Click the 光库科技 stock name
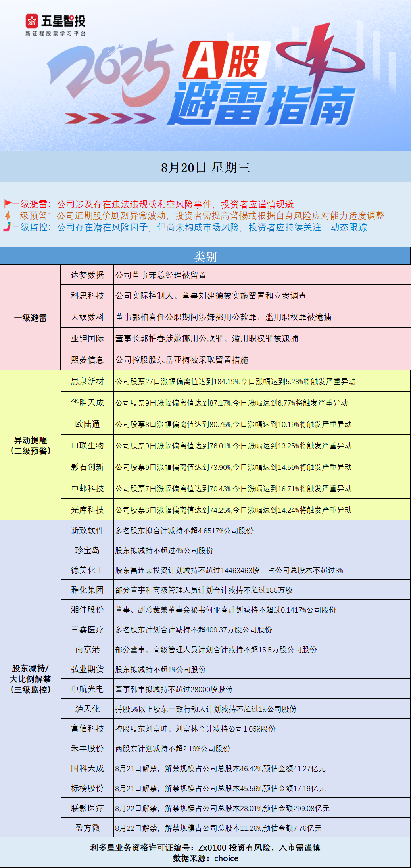411x868 pixels. (x=87, y=510)
